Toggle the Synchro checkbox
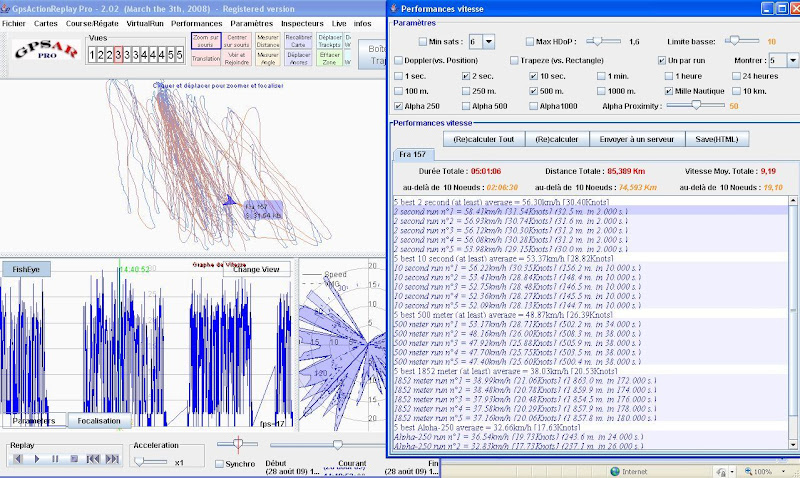The width and height of the screenshot is (800, 478). click(x=220, y=464)
